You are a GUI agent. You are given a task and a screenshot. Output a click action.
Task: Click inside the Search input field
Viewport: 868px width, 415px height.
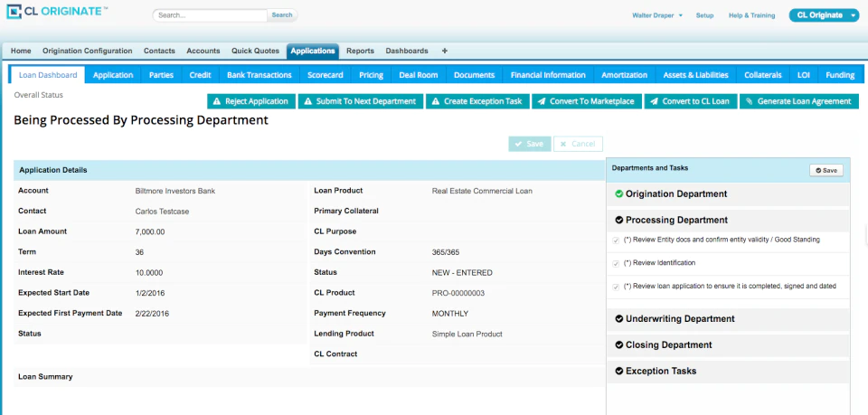211,15
